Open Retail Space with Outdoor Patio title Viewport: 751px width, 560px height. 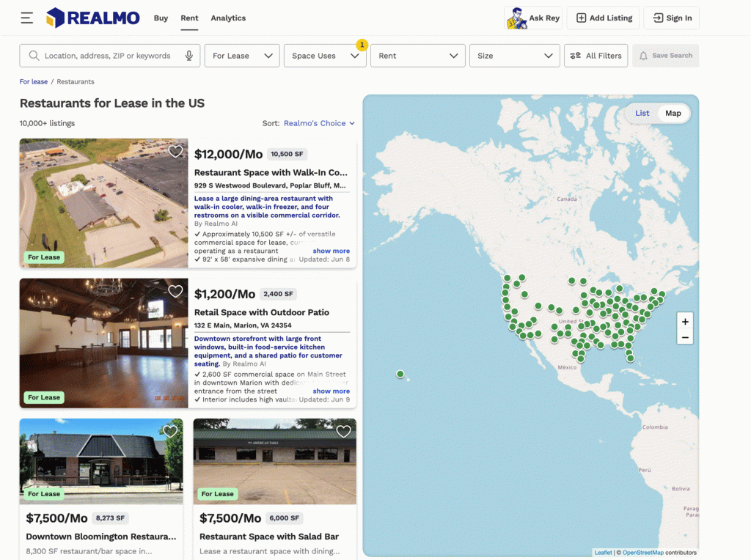[262, 312]
